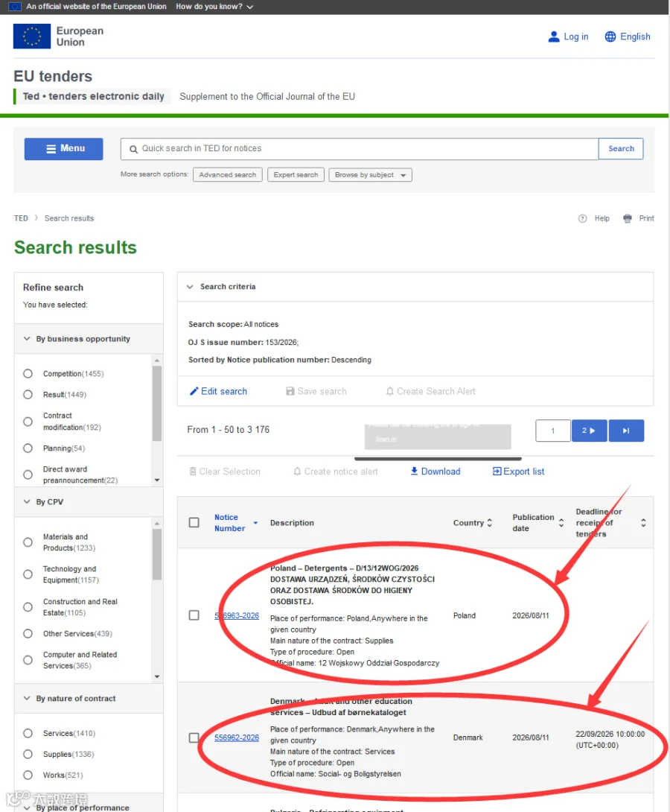Click the Search button
670x812 pixels.
(621, 149)
